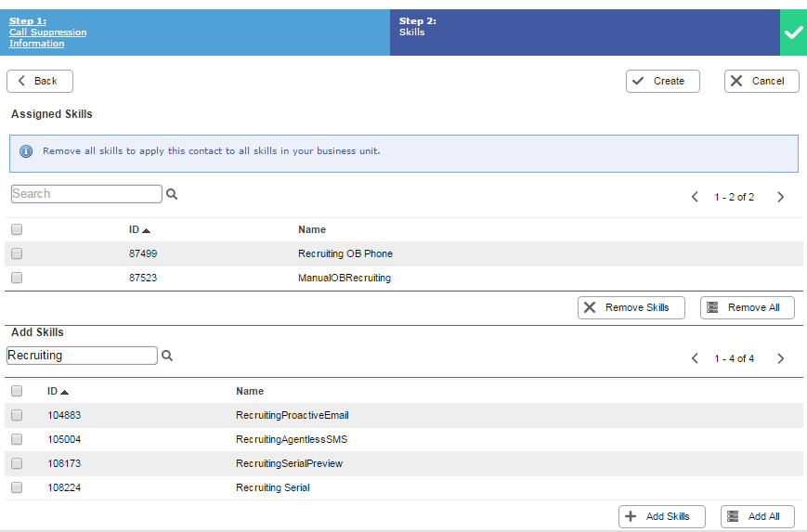Click the Remove All button
807x532 pixels.
point(748,307)
